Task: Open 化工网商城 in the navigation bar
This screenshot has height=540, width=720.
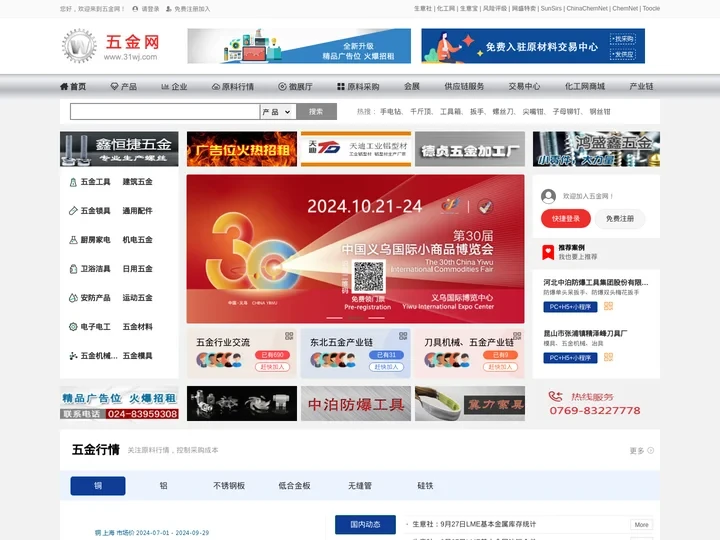Action: [x=585, y=86]
